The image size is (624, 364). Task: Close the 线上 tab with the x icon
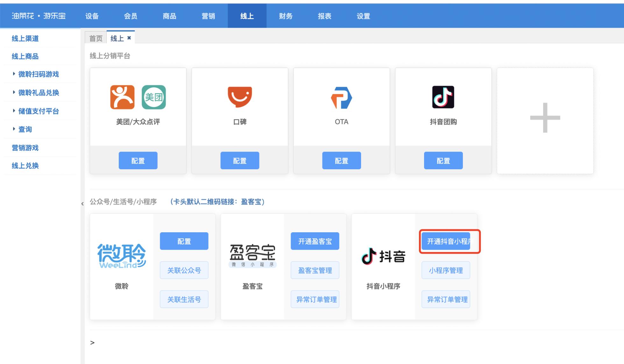tap(129, 38)
